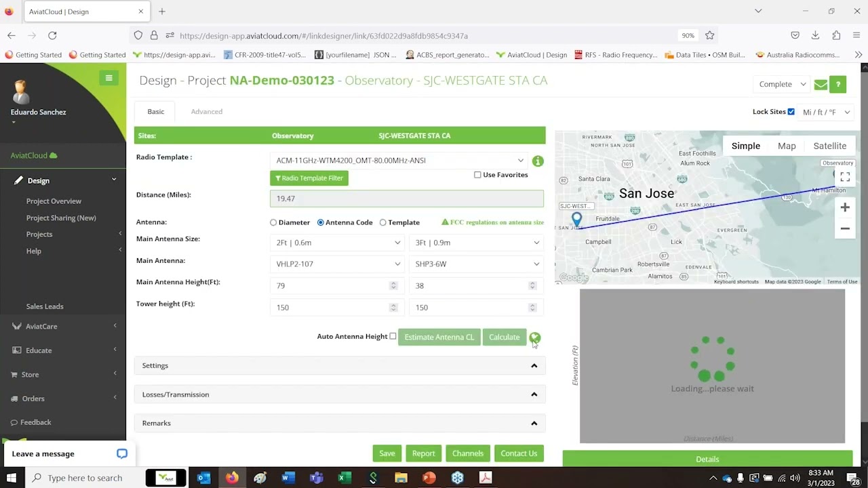Select Antenna Code radio option

[x=320, y=222]
